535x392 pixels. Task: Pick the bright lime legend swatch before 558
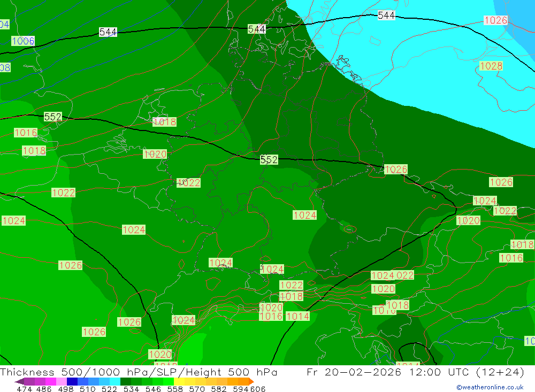click(x=168, y=381)
